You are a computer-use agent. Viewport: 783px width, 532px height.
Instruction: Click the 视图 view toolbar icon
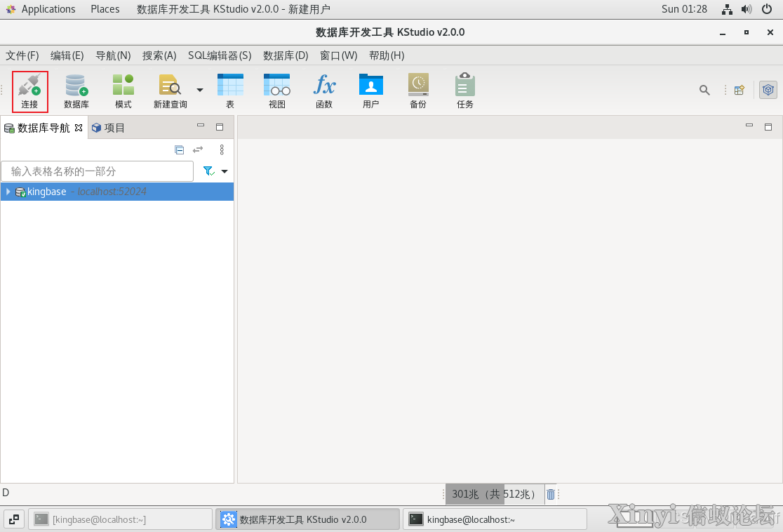(277, 91)
